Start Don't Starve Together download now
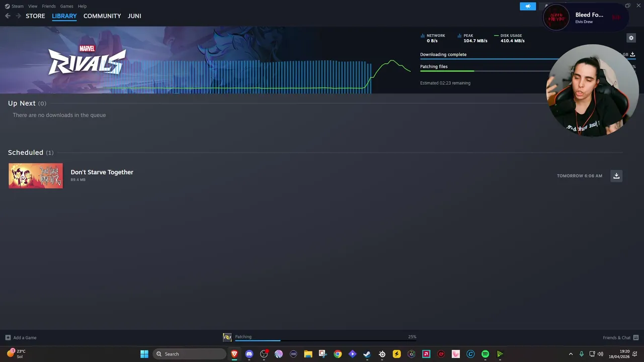The height and width of the screenshot is (362, 644). [616, 175]
